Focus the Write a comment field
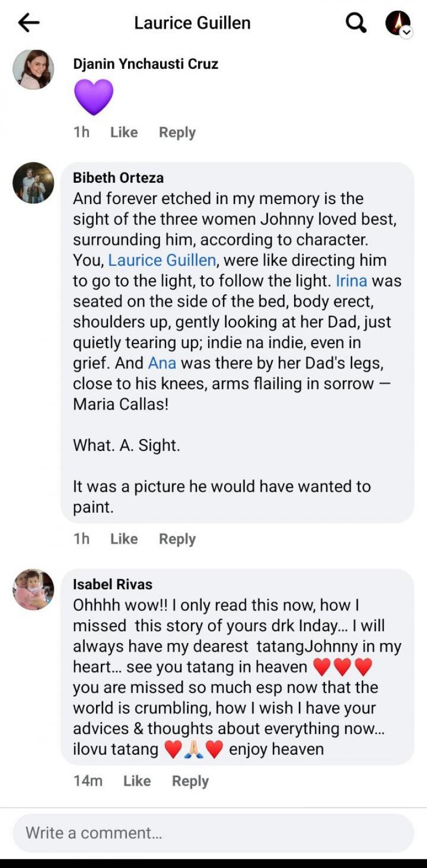Screen dimensions: 427x868 coord(213,833)
